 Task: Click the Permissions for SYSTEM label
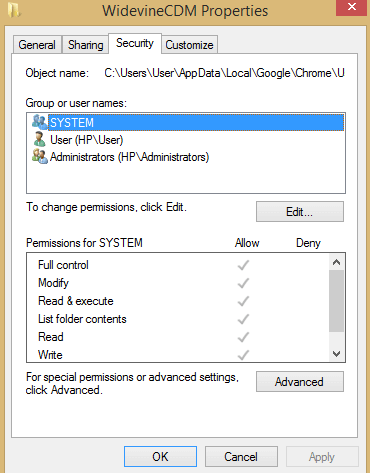coord(84,243)
